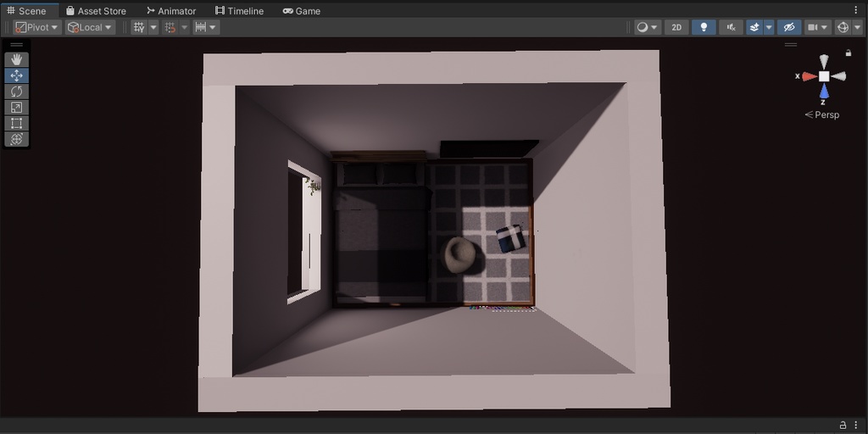Click the bottom status bar lock icon
Image resolution: width=868 pixels, height=434 pixels.
tap(843, 426)
